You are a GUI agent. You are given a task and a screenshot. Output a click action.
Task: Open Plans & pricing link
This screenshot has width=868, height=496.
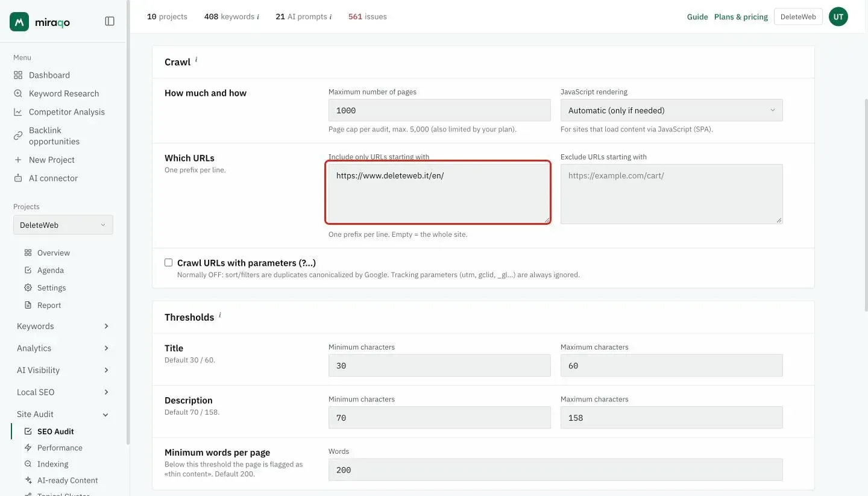tap(741, 17)
